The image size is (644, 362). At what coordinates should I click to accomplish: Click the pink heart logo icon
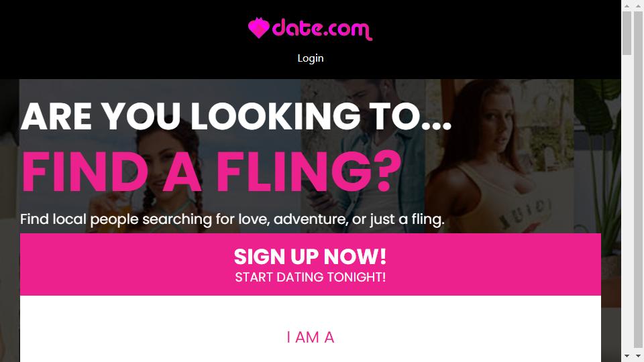point(259,28)
